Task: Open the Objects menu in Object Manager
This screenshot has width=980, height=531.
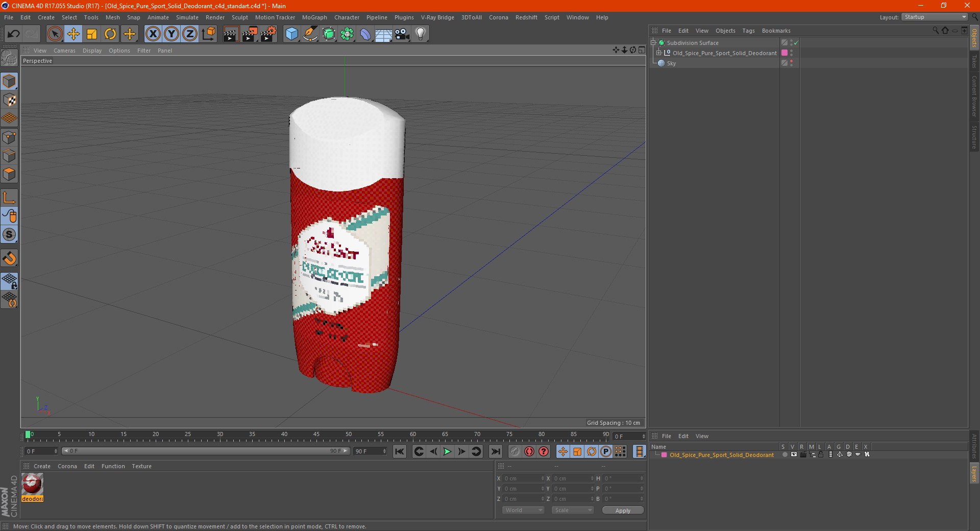Action: pos(725,31)
